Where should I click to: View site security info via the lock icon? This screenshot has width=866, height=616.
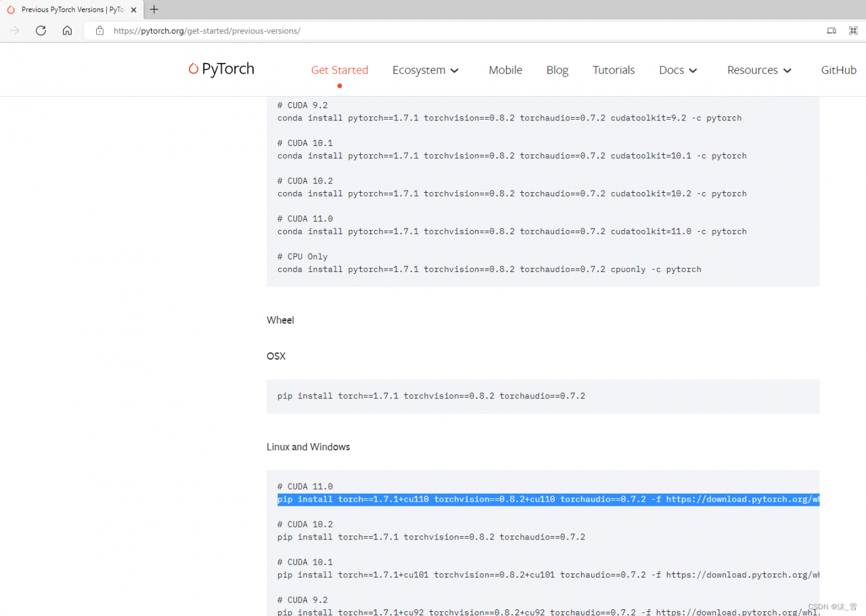[99, 30]
